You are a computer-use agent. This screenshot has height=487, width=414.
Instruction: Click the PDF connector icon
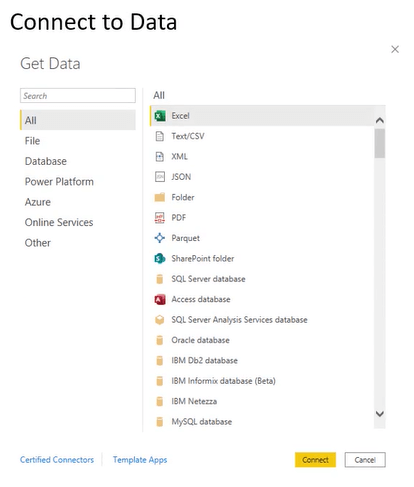[160, 218]
